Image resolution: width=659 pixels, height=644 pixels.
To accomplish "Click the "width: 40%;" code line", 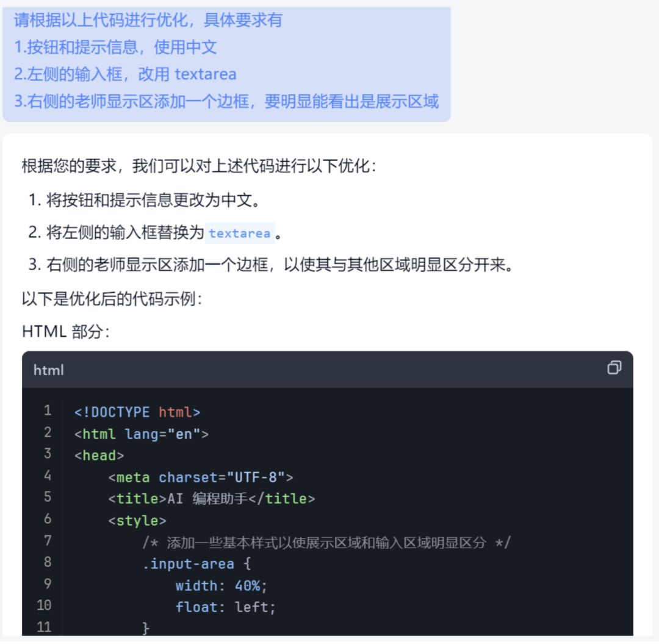I will point(221,585).
